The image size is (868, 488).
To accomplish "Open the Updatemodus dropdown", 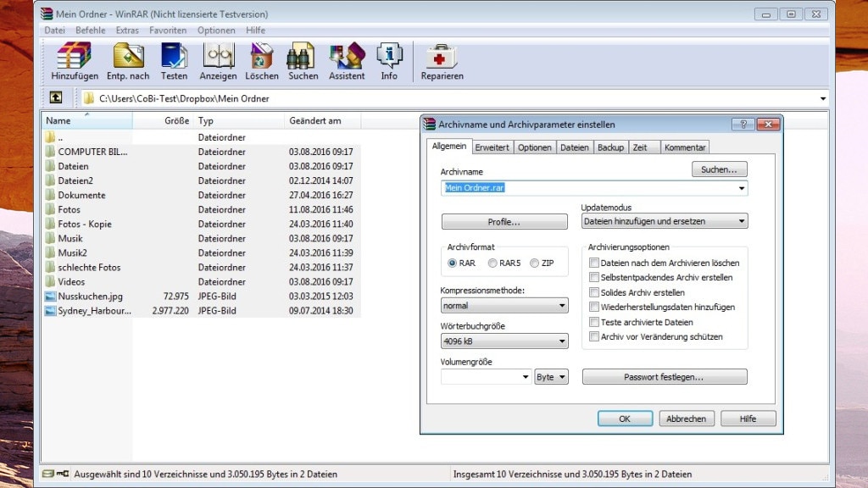I will 743,220.
